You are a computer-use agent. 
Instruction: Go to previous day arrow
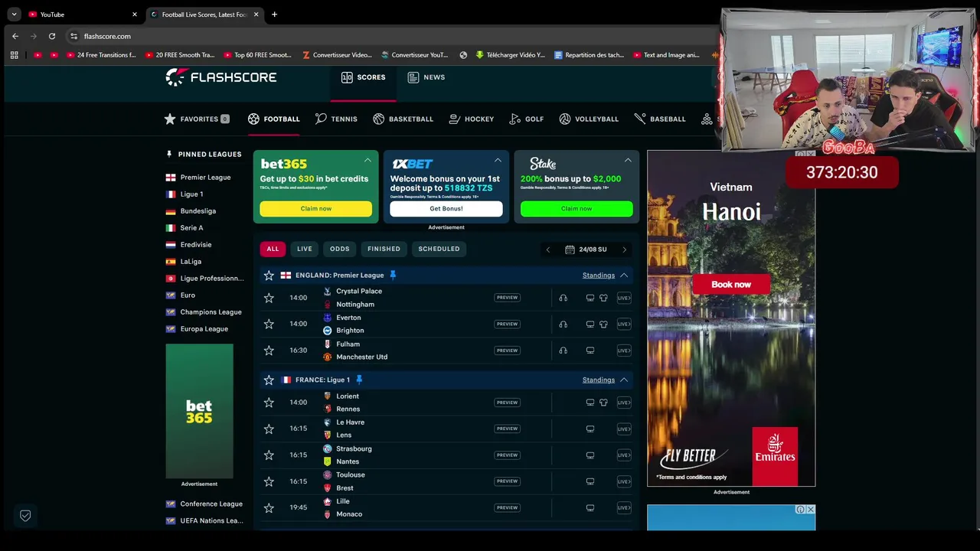pos(547,249)
